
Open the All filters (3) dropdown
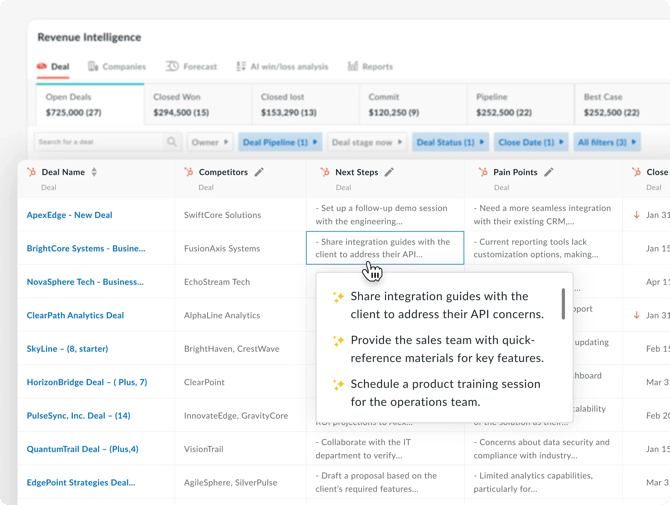coord(607,142)
